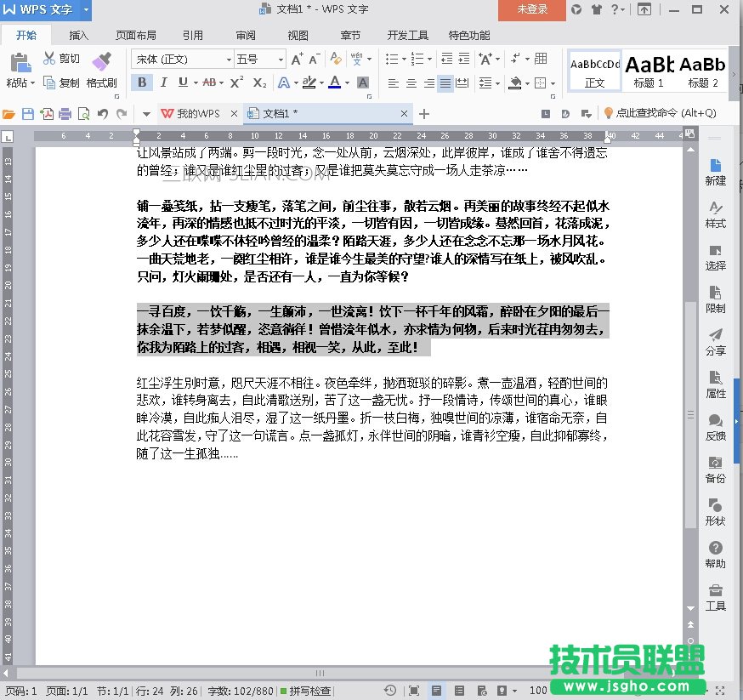Viewport: 743px width, 700px height.
Task: Apply superscript formatting with X² icon
Action: point(236,83)
